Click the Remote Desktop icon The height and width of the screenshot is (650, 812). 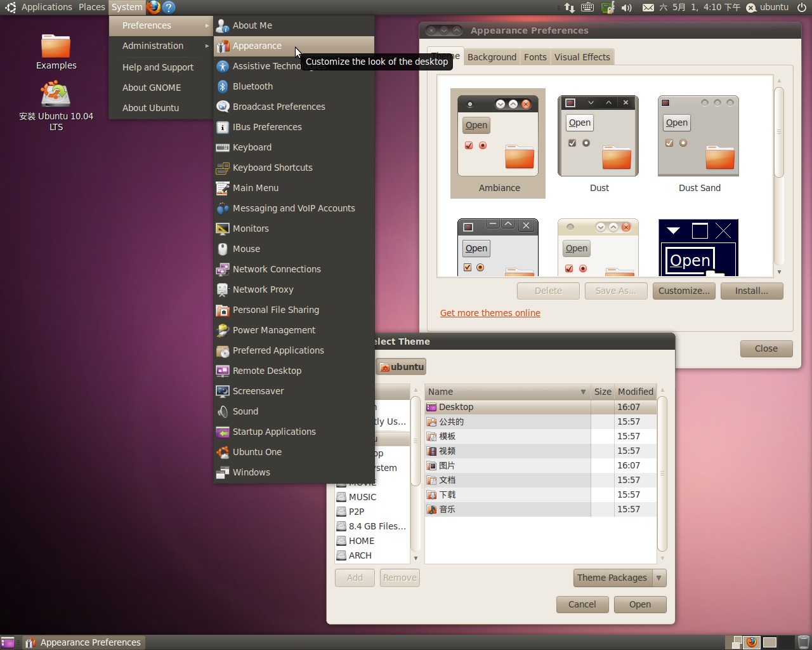click(223, 371)
